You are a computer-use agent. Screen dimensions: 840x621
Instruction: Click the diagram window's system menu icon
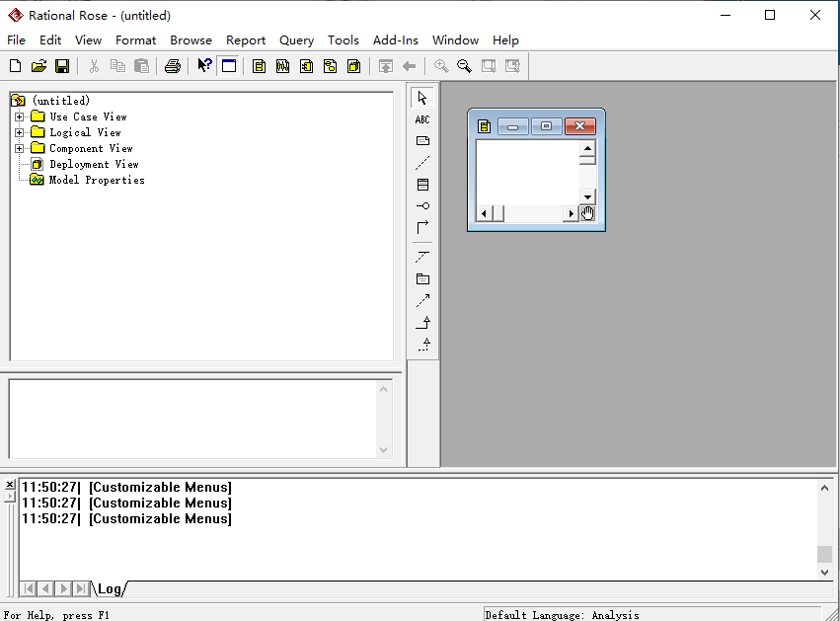point(485,126)
